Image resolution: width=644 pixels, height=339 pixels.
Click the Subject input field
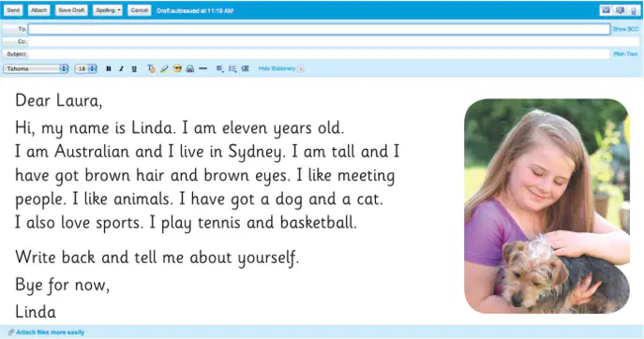(319, 53)
